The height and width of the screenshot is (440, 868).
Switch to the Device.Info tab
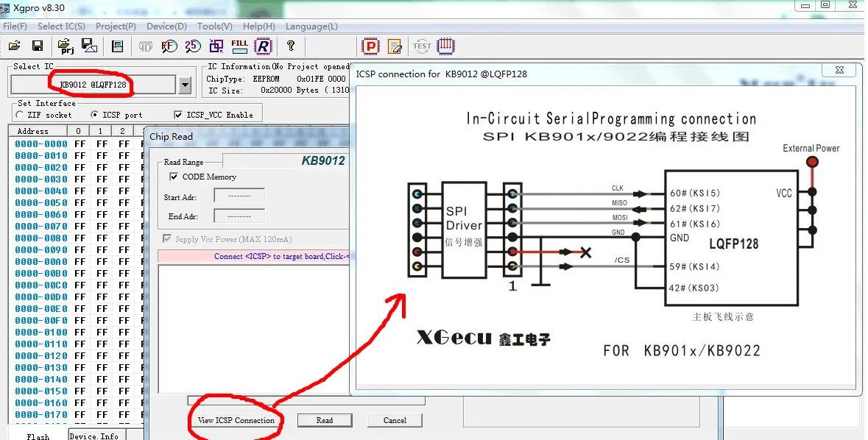pyautogui.click(x=94, y=436)
